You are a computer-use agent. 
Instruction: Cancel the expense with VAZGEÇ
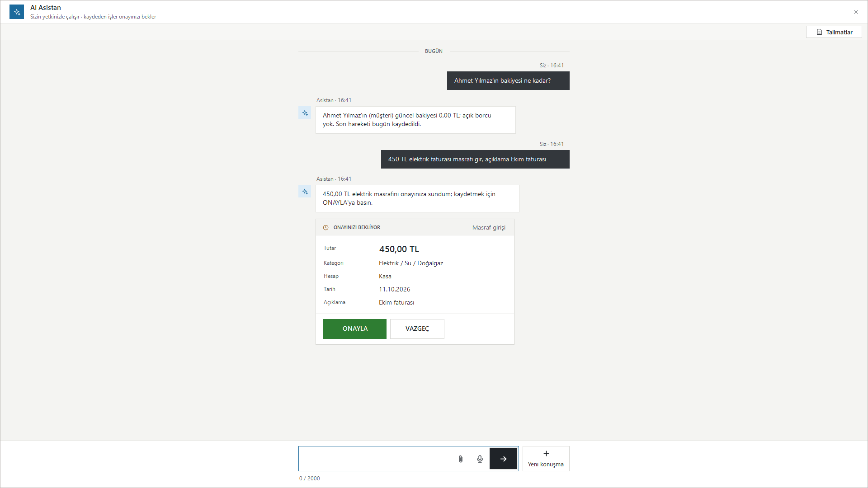point(417,329)
